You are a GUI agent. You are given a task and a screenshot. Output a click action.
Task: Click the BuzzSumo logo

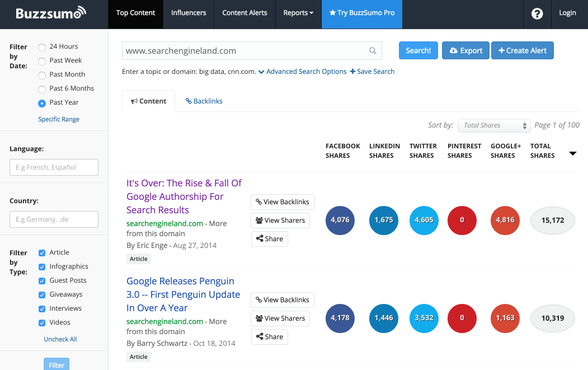point(51,13)
